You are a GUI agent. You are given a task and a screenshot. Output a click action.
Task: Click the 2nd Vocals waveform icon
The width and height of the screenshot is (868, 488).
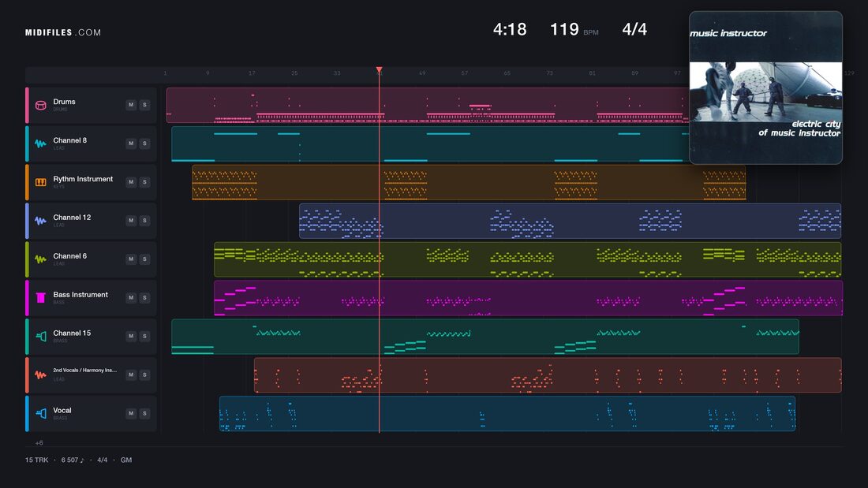coord(41,374)
